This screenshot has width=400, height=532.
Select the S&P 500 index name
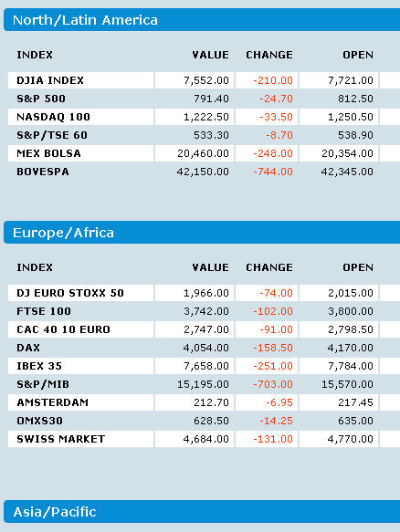tap(41, 99)
